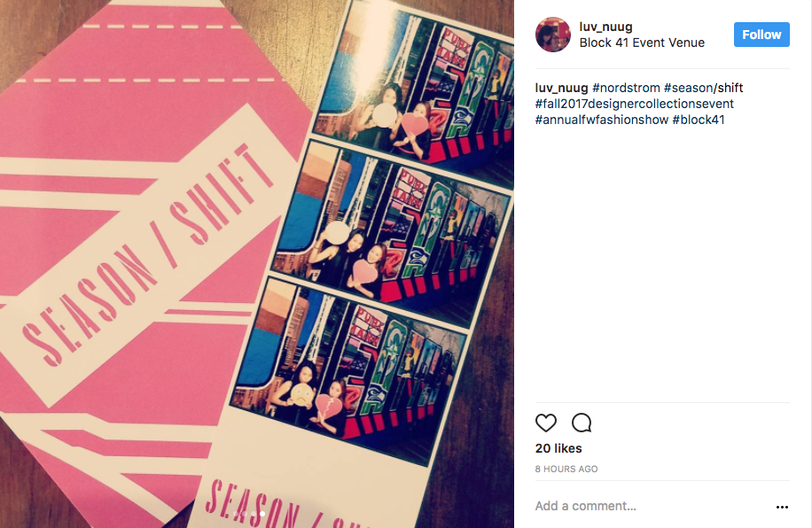Open Block 41 Event Venue location
The width and height of the screenshot is (812, 528).
pyautogui.click(x=642, y=43)
